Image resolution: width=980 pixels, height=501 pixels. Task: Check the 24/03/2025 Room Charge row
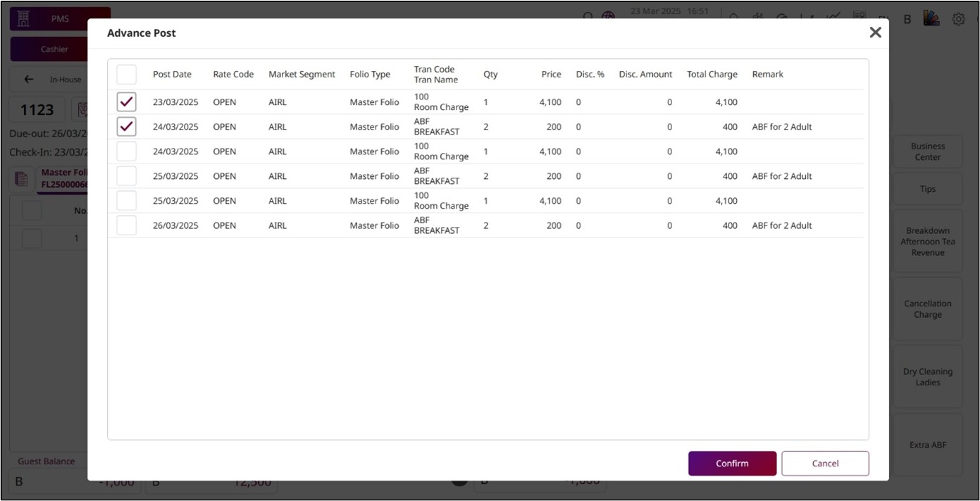tap(127, 151)
